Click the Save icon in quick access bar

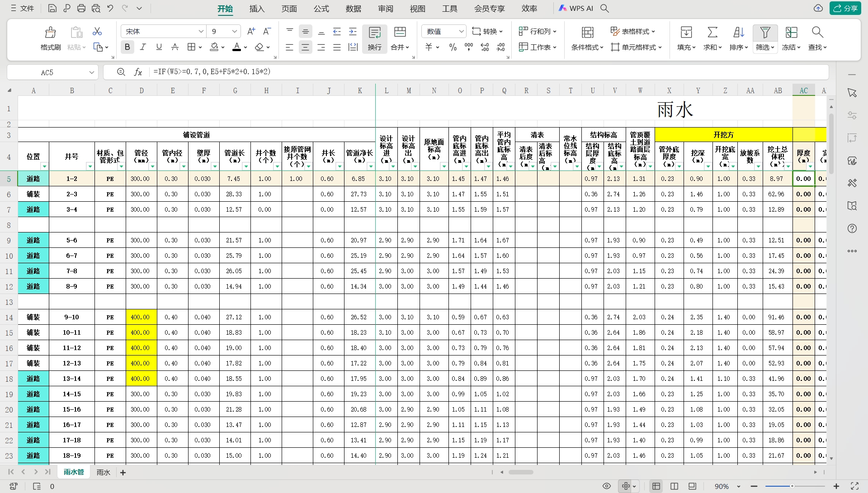(52, 8)
